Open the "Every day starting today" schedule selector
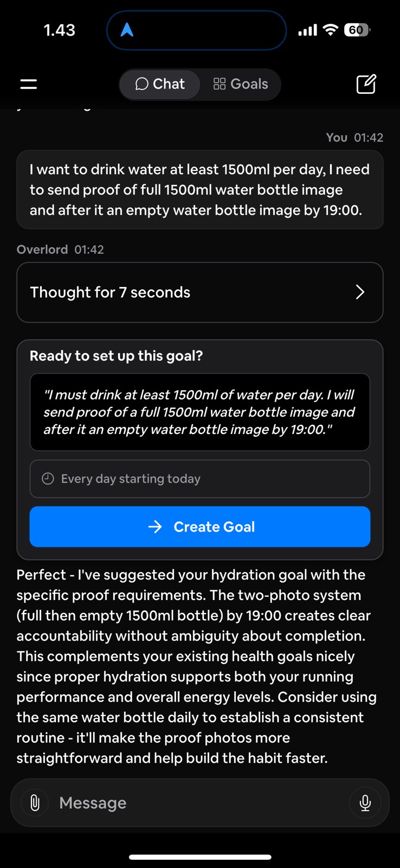The height and width of the screenshot is (868, 400). [x=199, y=478]
